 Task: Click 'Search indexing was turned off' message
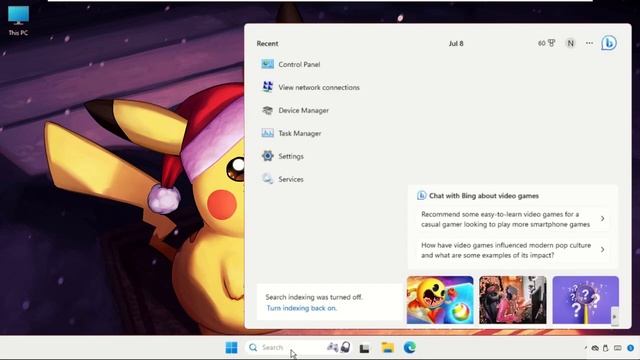coord(313,297)
